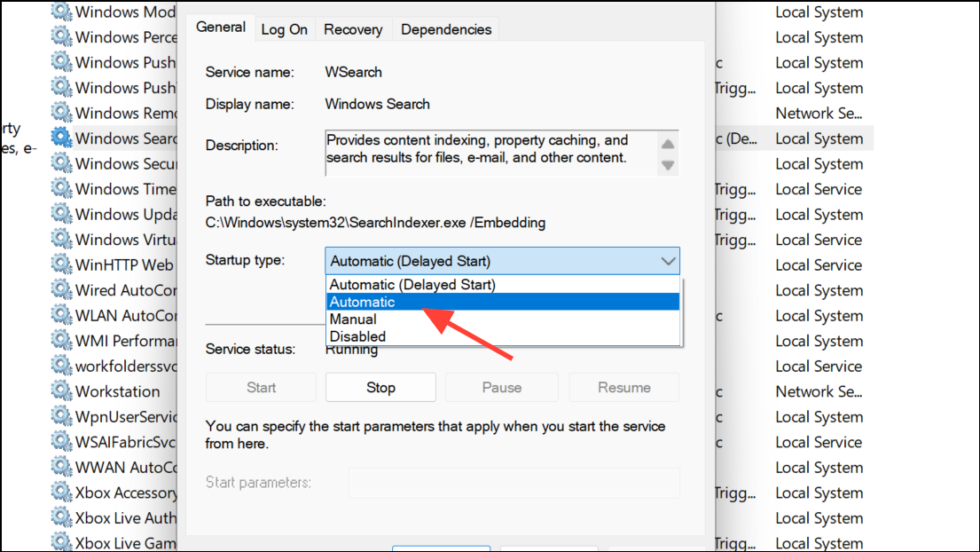
Task: Select workfolderssvc service name
Action: [126, 367]
